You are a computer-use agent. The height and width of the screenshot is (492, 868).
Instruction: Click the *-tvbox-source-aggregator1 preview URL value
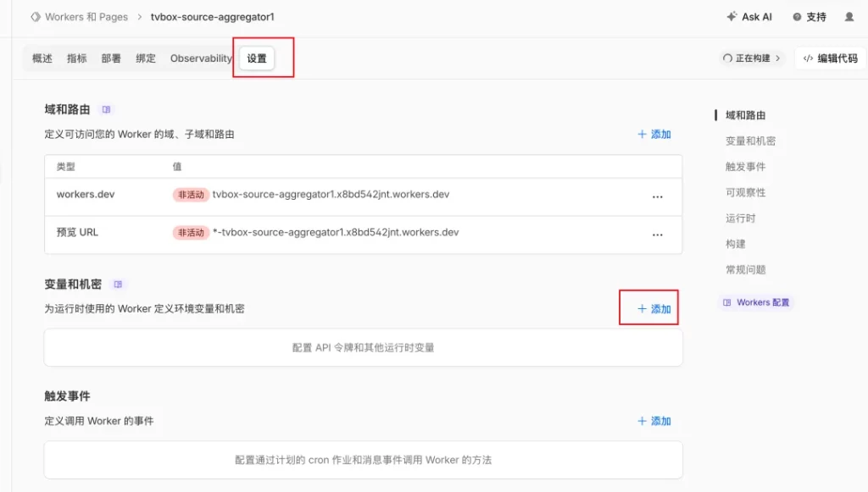coord(336,232)
